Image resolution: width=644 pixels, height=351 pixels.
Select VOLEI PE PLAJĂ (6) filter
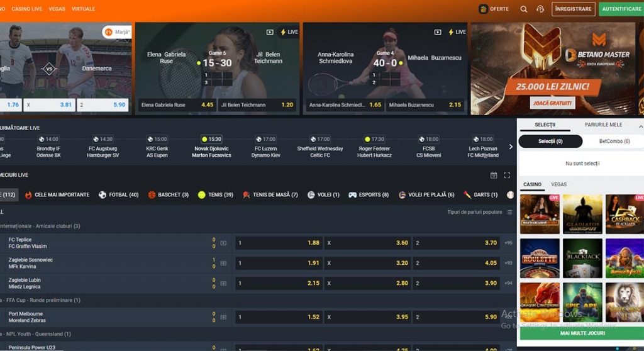coord(426,195)
